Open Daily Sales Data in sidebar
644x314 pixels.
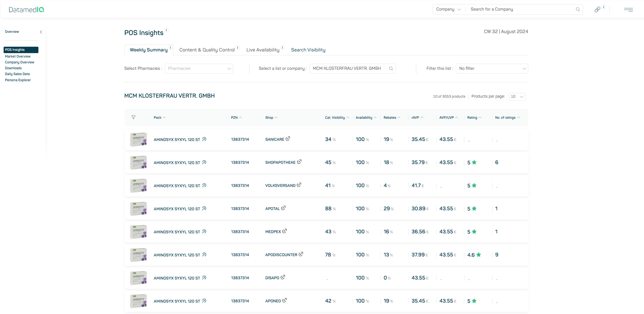(17, 74)
